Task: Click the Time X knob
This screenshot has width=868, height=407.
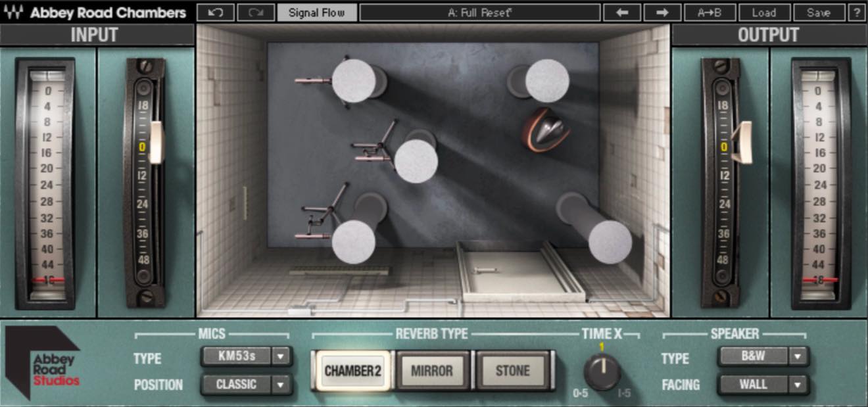Action: (602, 372)
